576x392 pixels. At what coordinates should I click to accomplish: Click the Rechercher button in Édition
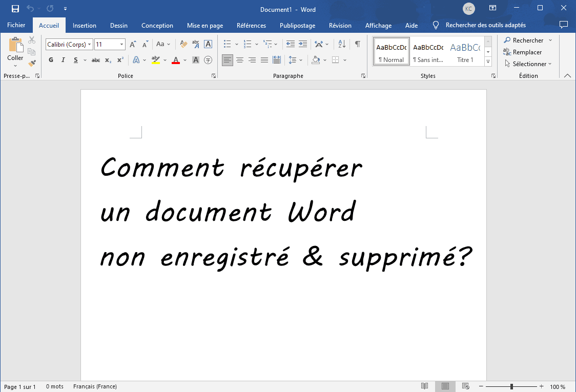(523, 40)
